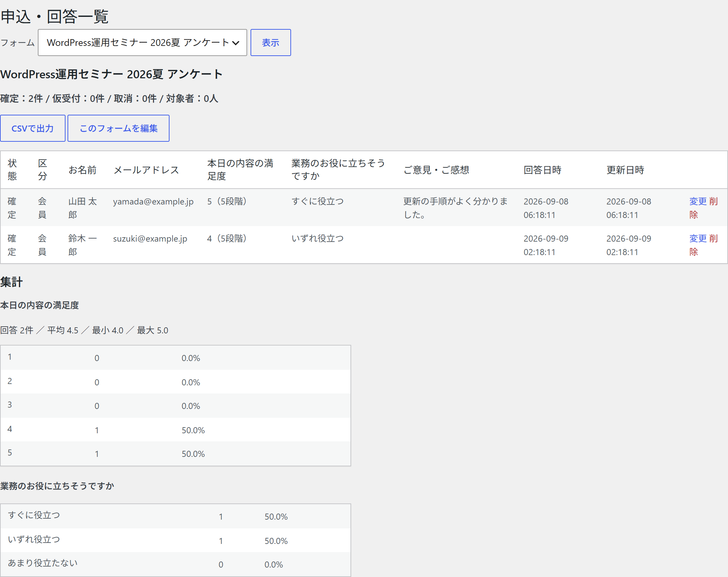
Task: Click the ご意見・ご感想 column header
Action: 436,170
